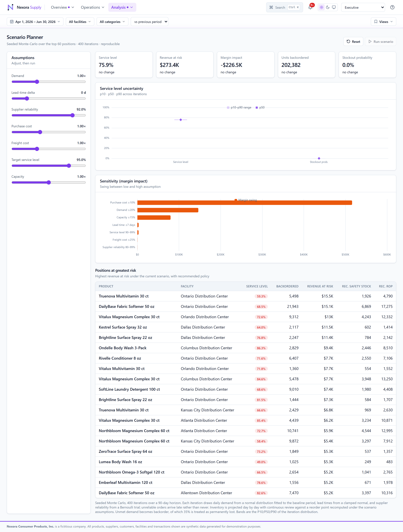Open the Overview menu
This screenshot has width=403, height=532.
tap(62, 7)
